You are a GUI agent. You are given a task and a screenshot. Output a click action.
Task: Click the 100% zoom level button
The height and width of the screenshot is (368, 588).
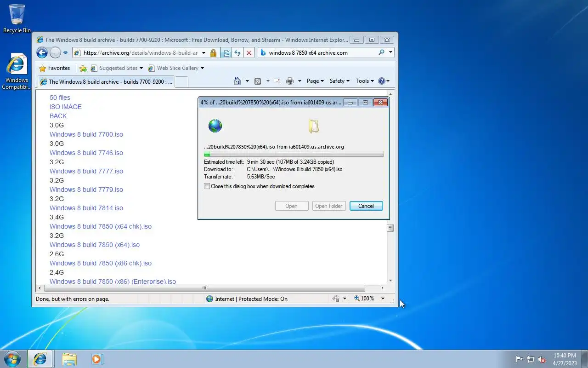(x=364, y=299)
